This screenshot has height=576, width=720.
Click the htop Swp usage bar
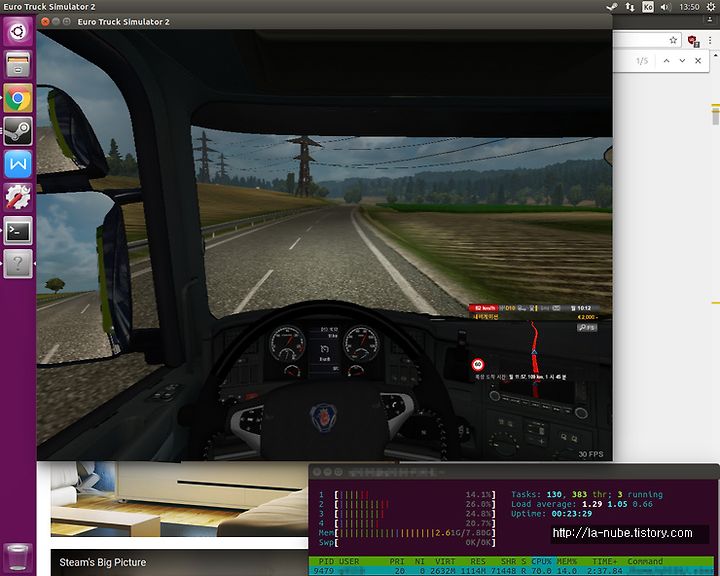(x=407, y=542)
